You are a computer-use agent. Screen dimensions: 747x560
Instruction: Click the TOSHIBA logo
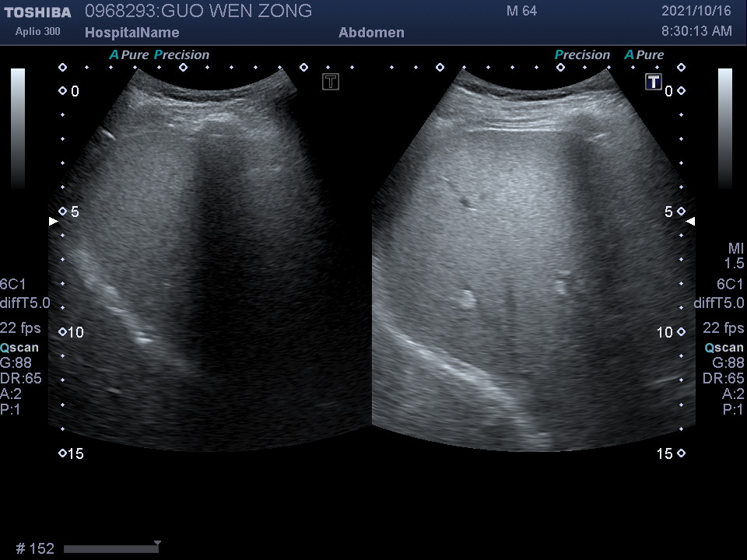(x=37, y=12)
